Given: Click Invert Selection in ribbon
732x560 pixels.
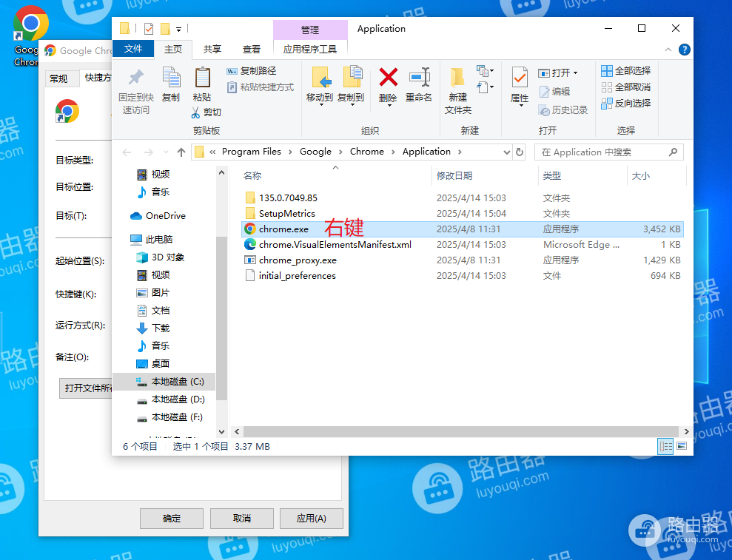Looking at the screenshot, I should coord(625,104).
